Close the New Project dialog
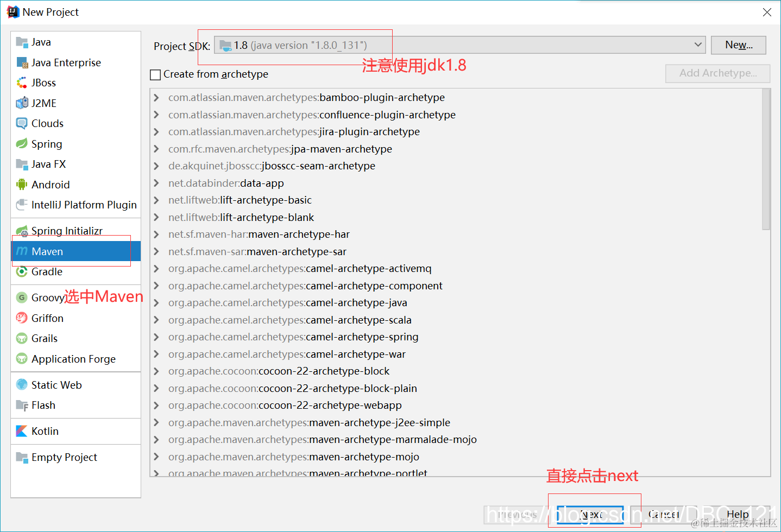 [x=767, y=12]
